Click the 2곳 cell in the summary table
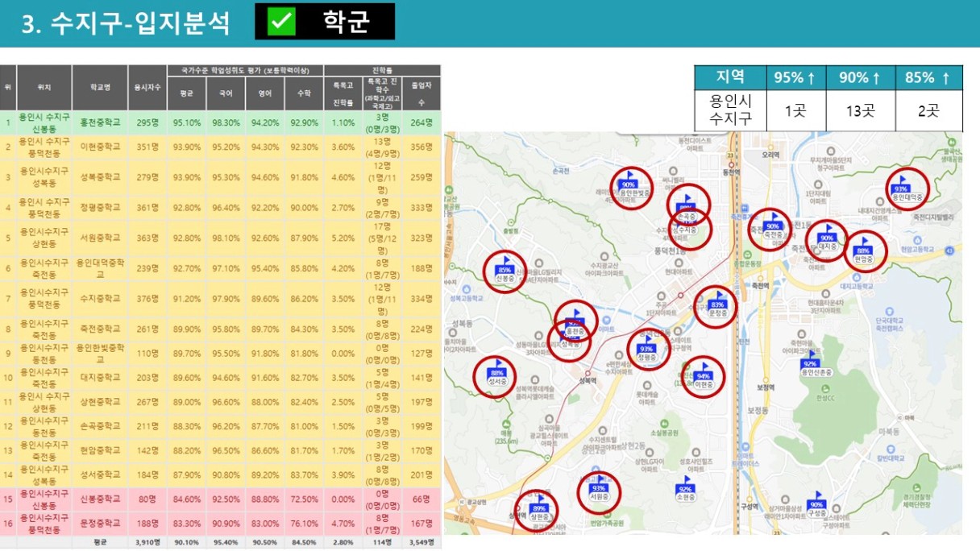Screen dimensions: 980x551 point(928,110)
